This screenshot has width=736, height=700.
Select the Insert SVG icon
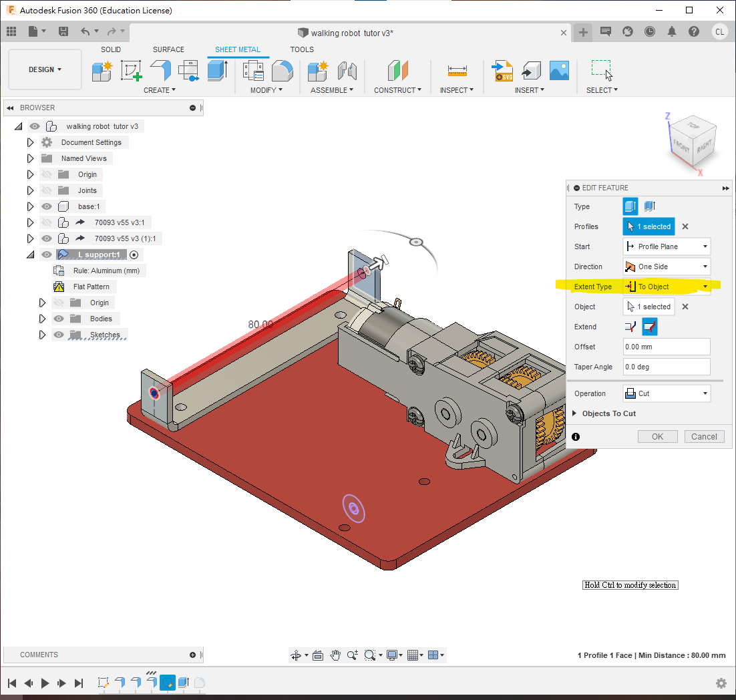coord(502,70)
